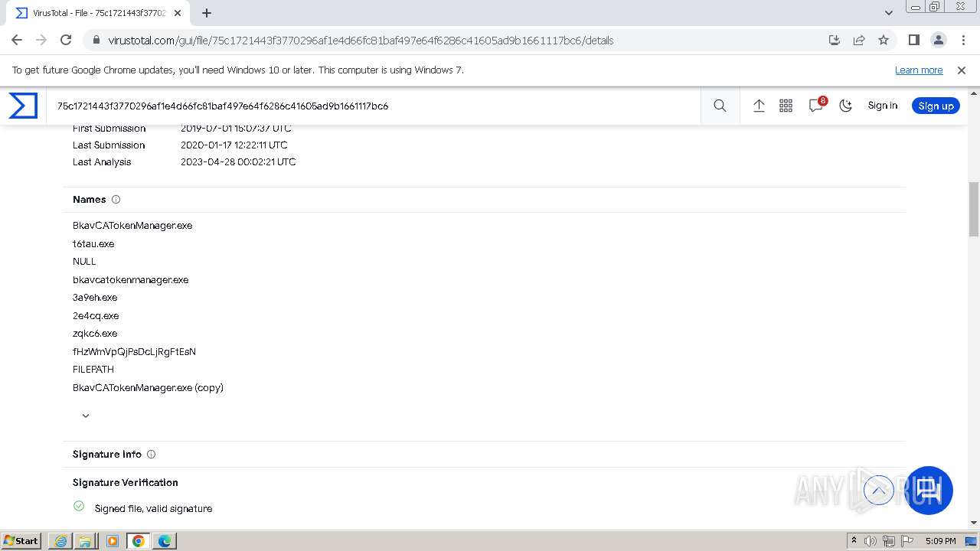Open File Explorer from taskbar
The height and width of the screenshot is (551, 980).
87,541
